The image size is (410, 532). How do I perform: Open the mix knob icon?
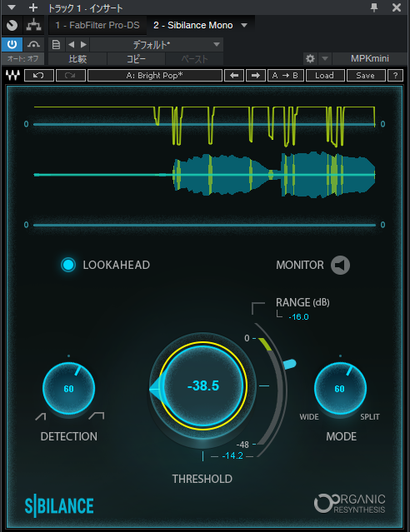point(12,25)
